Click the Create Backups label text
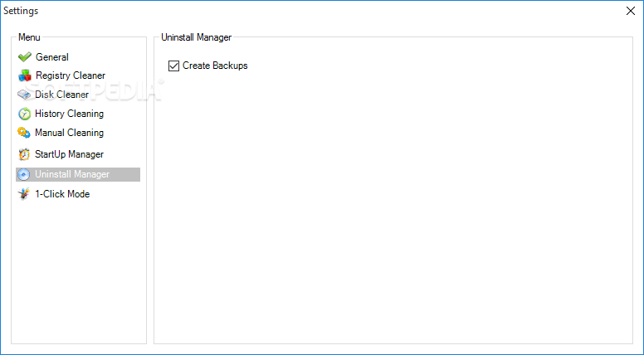The height and width of the screenshot is (355, 644). [215, 66]
